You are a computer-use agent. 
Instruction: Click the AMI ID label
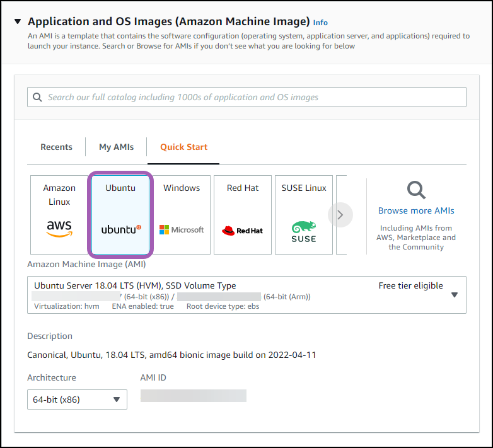point(153,377)
